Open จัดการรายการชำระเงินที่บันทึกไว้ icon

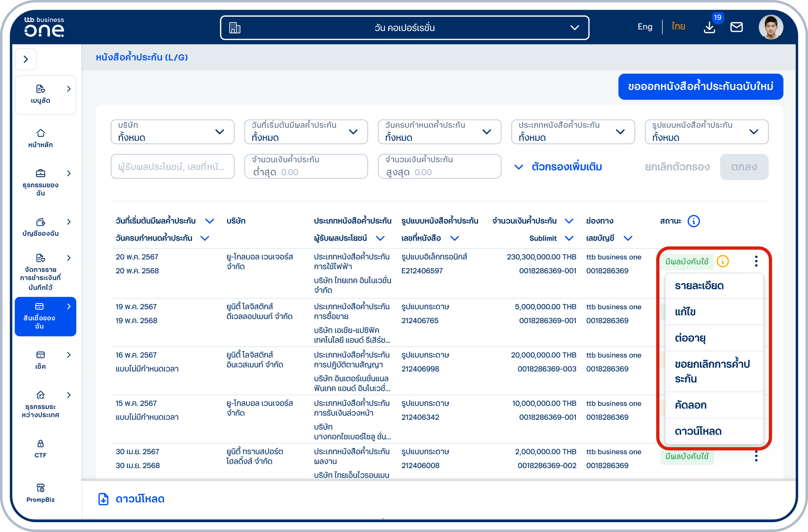(x=40, y=258)
